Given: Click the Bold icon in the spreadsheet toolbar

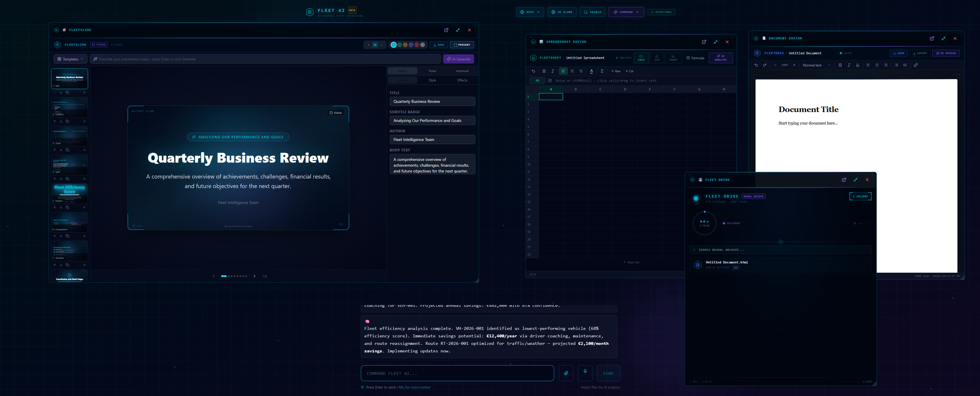Looking at the screenshot, I should tap(544, 71).
